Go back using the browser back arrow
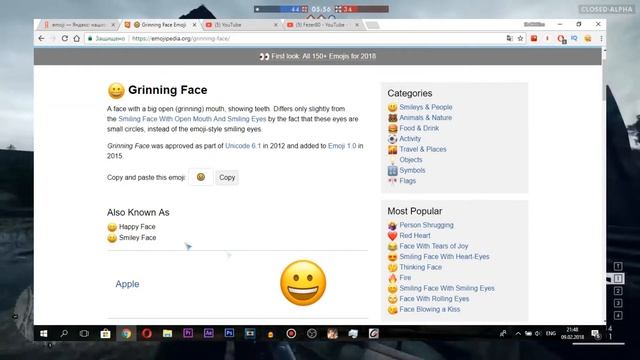This screenshot has height=360, width=640. click(x=41, y=38)
